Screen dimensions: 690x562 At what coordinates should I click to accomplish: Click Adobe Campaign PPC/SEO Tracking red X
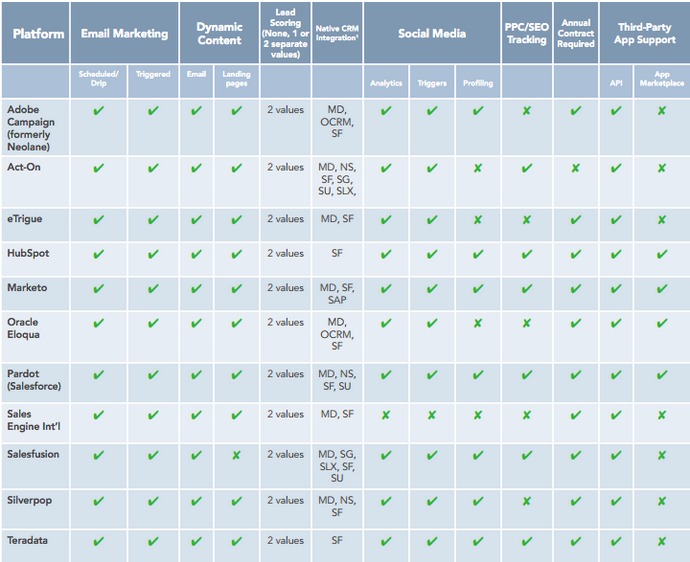click(526, 110)
